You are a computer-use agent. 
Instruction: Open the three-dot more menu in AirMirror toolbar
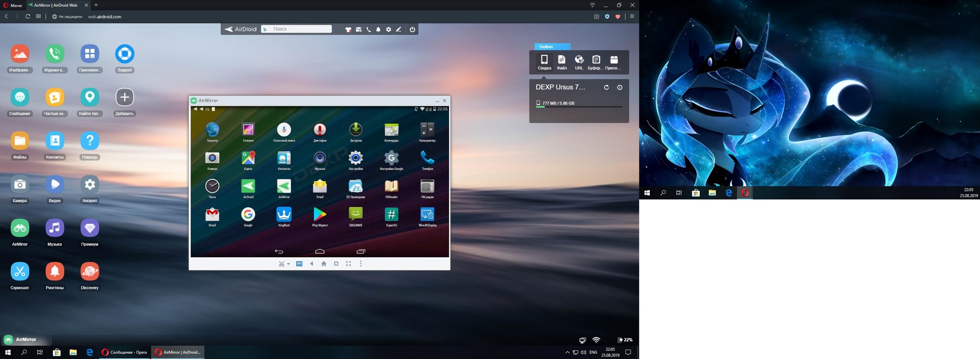361,264
